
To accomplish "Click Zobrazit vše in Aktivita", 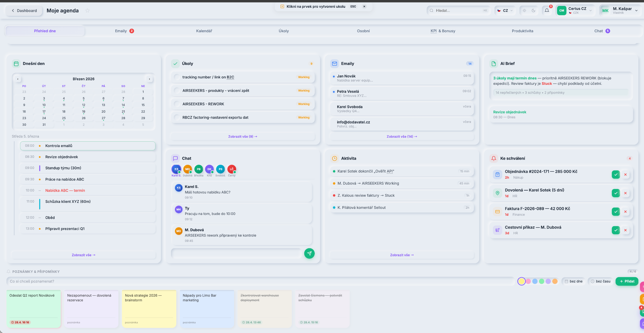I will pyautogui.click(x=402, y=255).
